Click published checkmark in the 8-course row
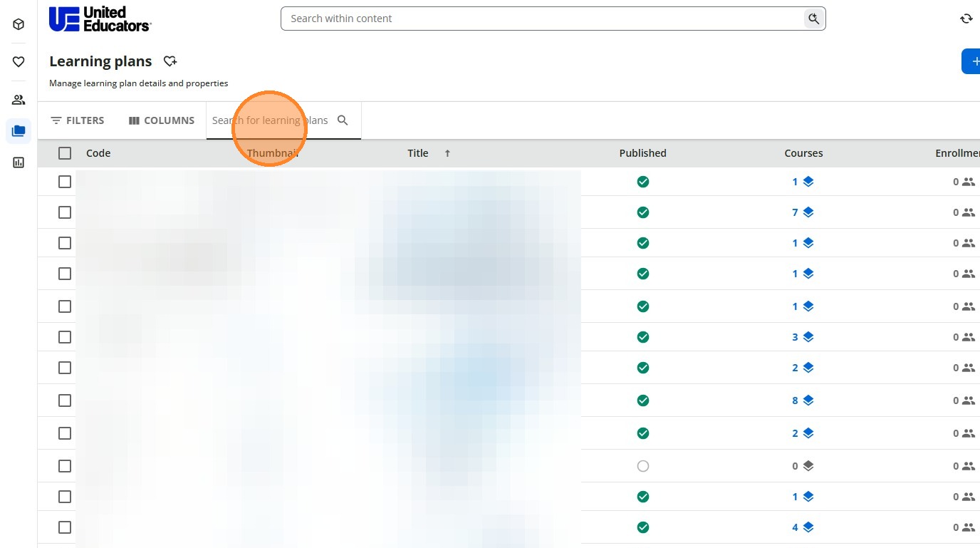This screenshot has height=548, width=980. [x=643, y=400]
